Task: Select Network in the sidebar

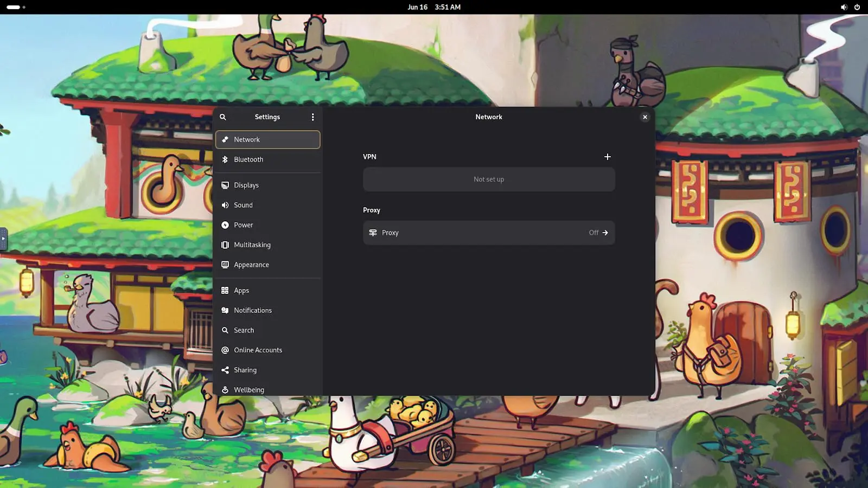Action: coord(267,140)
